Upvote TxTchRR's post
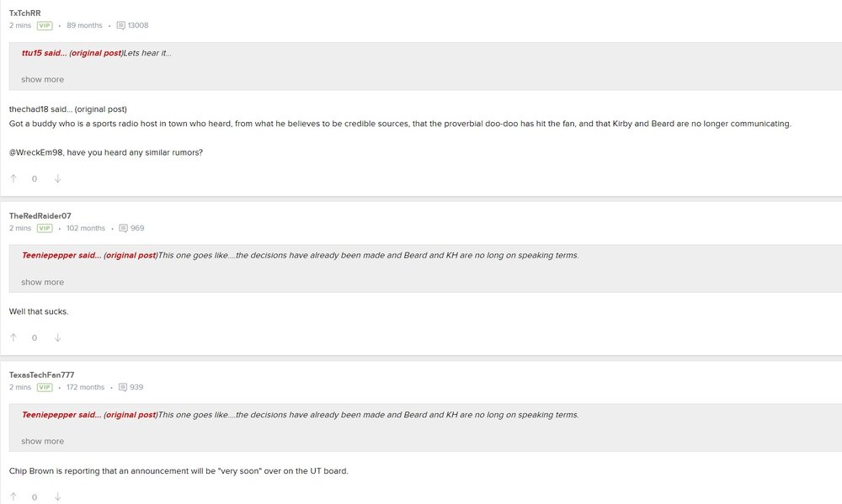This screenshot has width=842, height=504. [13, 178]
